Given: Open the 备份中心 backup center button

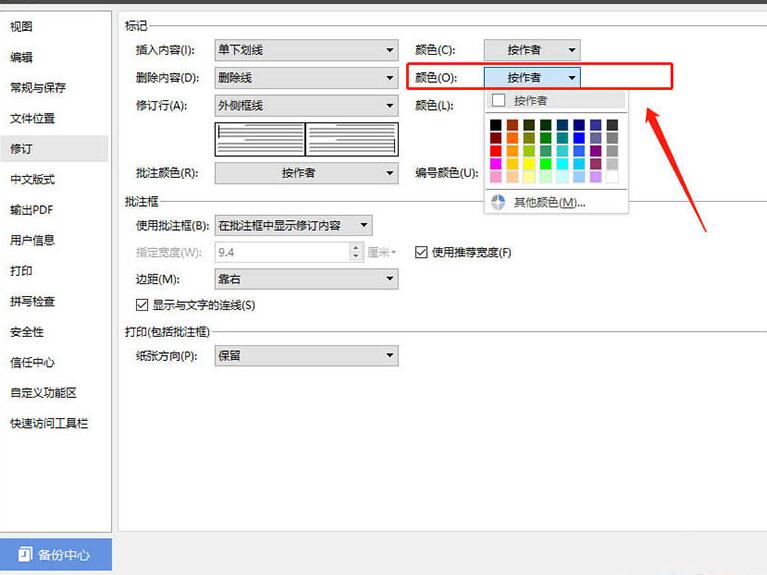Looking at the screenshot, I should [56, 554].
